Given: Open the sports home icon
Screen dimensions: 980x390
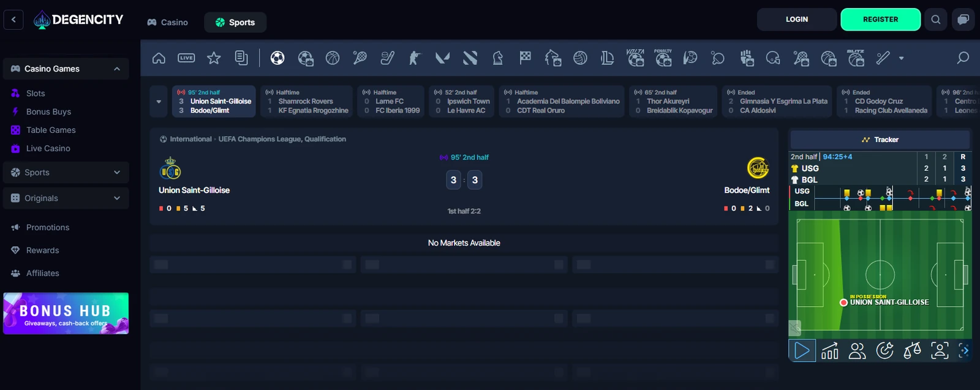Looking at the screenshot, I should [x=159, y=58].
